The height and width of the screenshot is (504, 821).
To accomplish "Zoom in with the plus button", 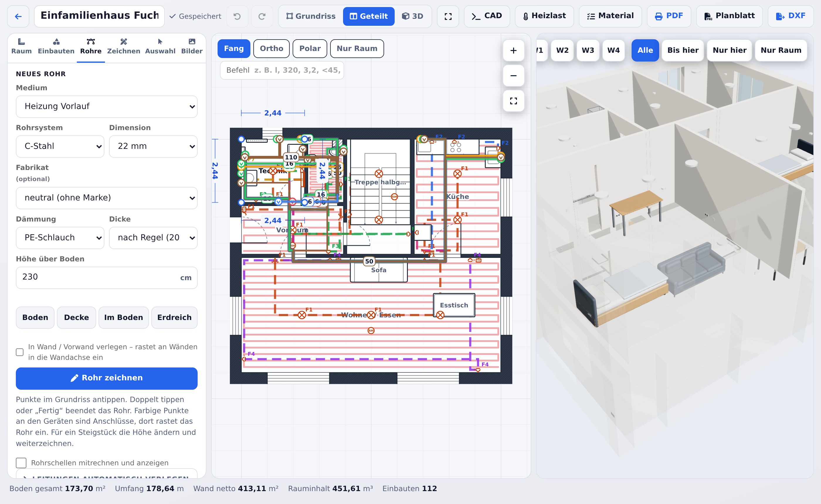I will (513, 50).
